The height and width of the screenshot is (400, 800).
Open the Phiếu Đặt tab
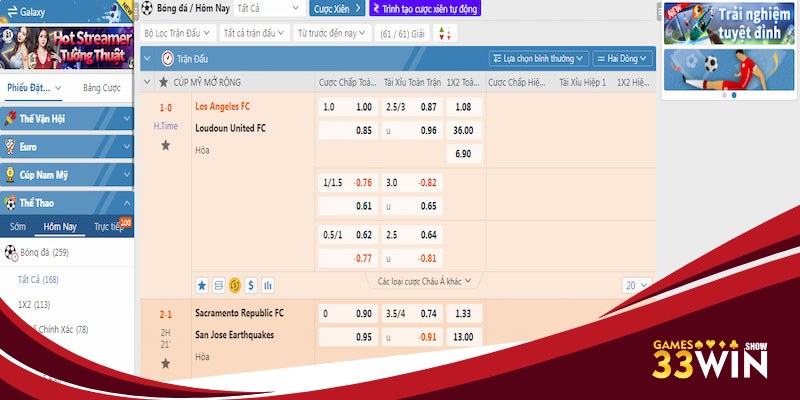pos(34,88)
